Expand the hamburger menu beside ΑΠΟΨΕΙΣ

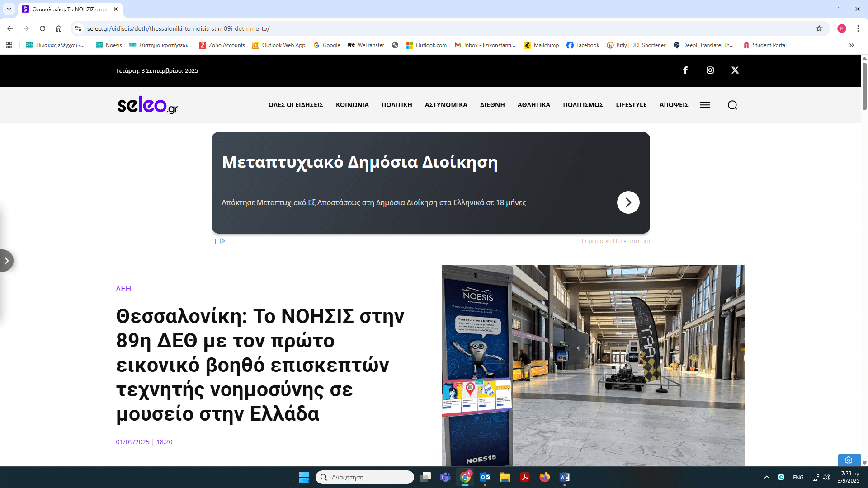tap(705, 105)
